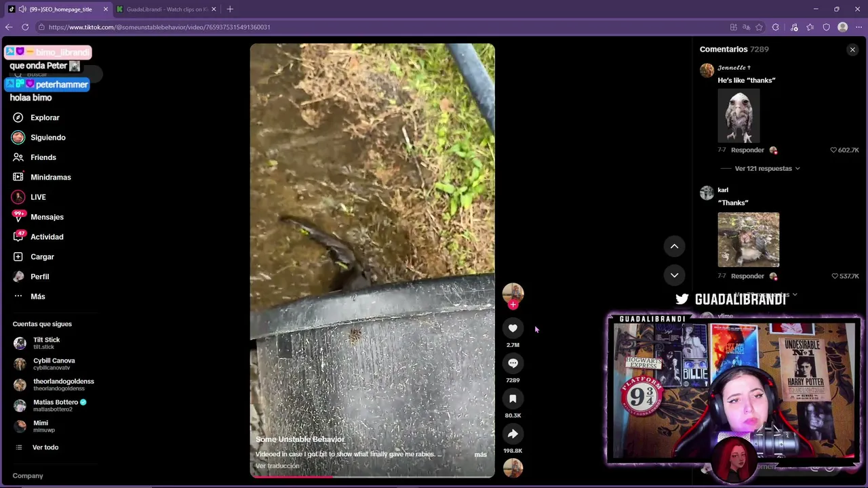This screenshot has height=488, width=868.
Task: Mute the TikTok tab via speaker icon
Action: pos(22,9)
